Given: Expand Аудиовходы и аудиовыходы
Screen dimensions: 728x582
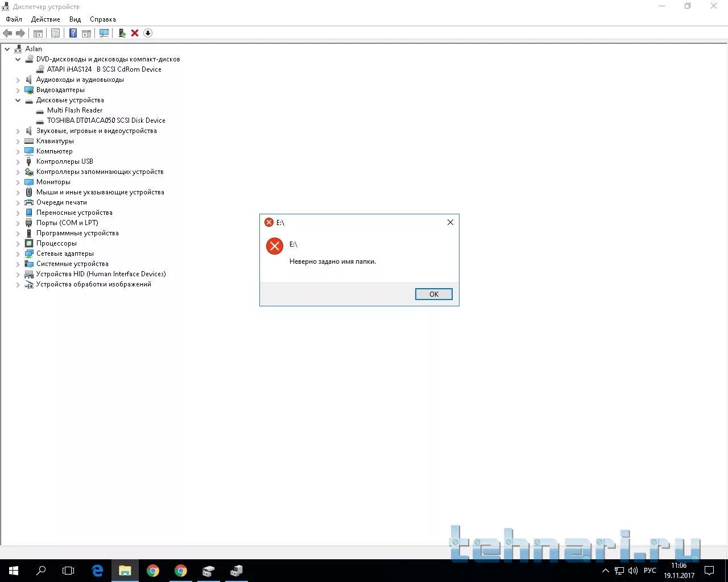Looking at the screenshot, I should tap(18, 80).
